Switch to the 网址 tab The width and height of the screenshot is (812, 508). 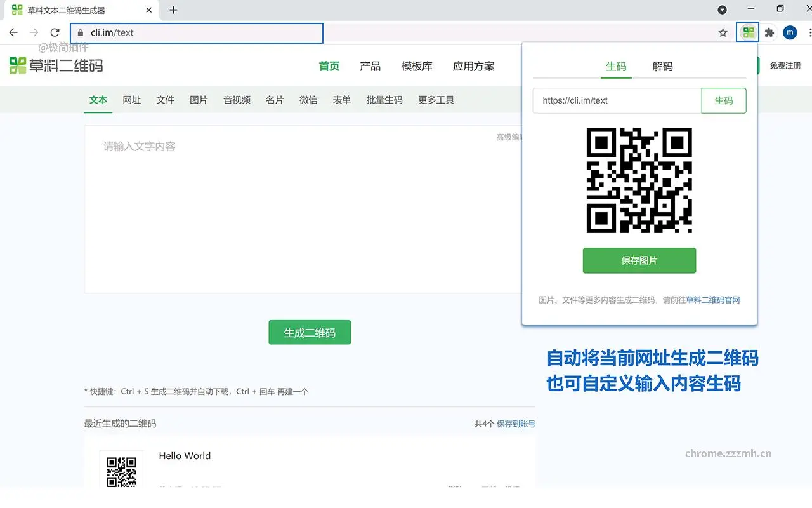click(x=131, y=100)
